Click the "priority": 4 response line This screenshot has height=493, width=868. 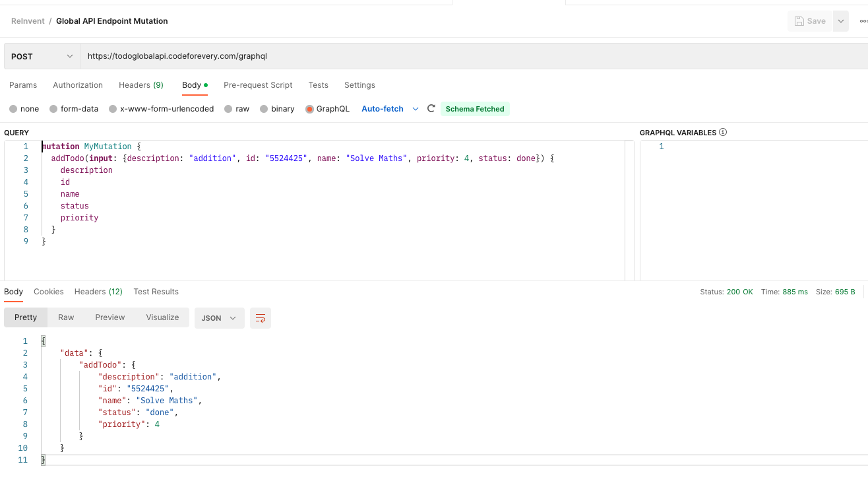point(129,424)
